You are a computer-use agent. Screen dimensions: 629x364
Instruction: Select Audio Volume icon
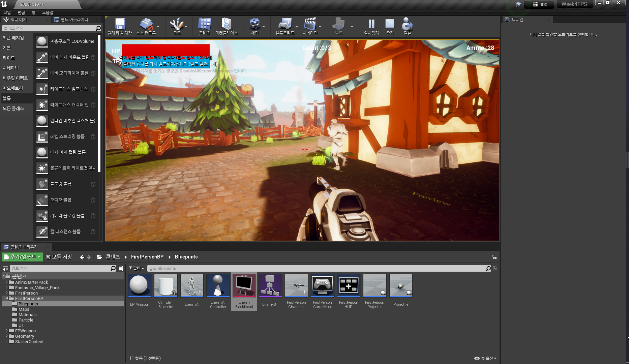42,200
